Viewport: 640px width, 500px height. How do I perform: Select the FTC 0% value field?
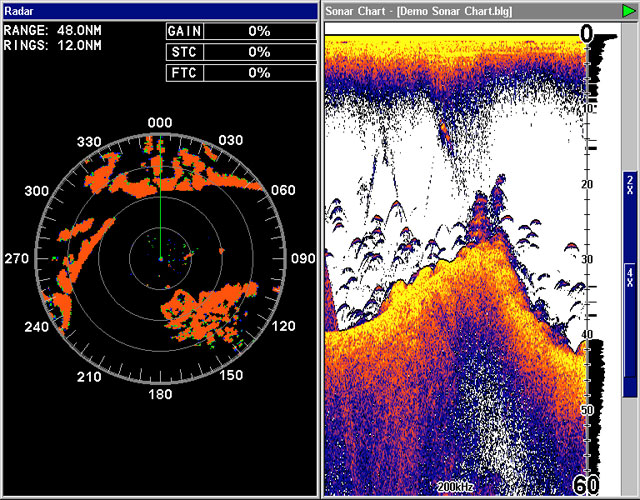point(259,73)
